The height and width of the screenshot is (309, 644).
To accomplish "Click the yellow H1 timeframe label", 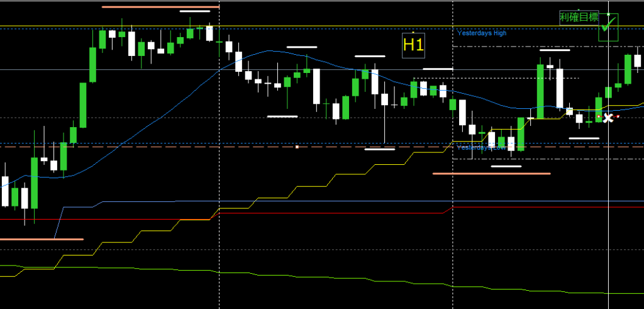I will [413, 45].
